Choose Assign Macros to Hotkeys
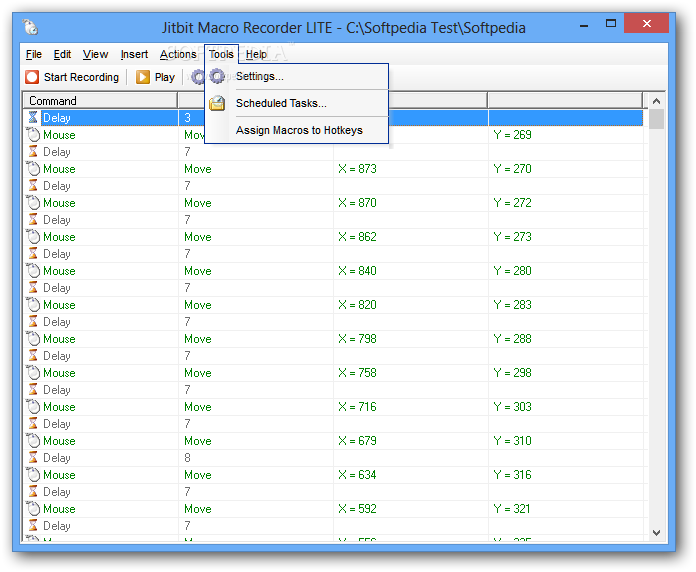The width and height of the screenshot is (696, 572). tap(297, 130)
